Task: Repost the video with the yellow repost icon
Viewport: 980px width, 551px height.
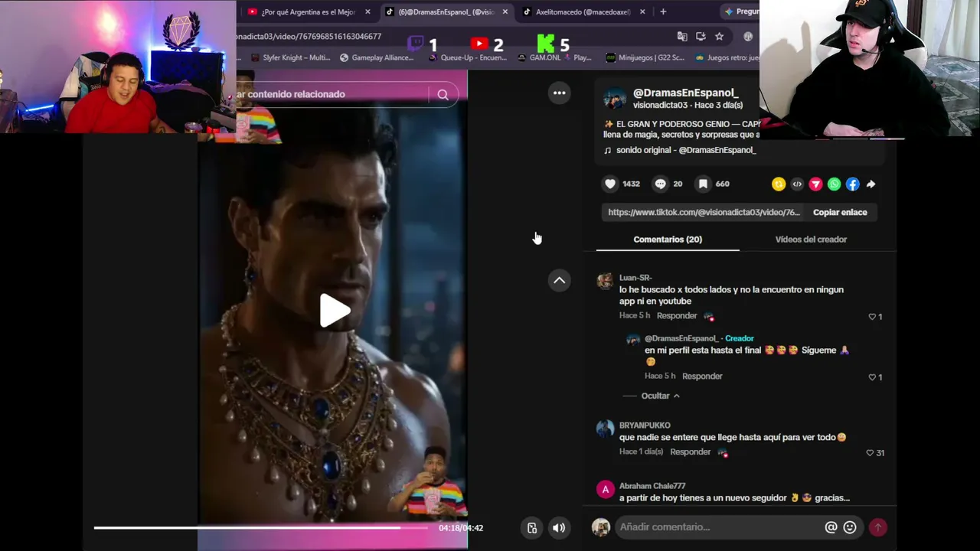Action: (779, 184)
